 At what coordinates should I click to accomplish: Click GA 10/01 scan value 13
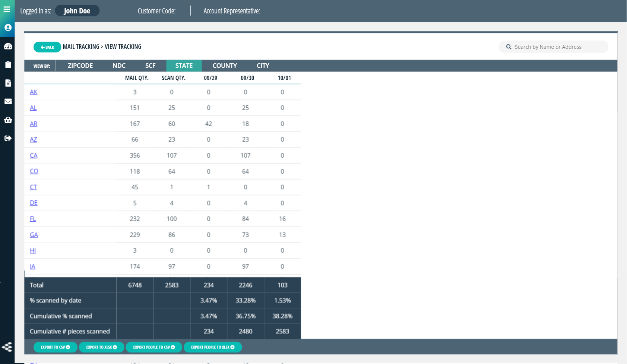[282, 235]
